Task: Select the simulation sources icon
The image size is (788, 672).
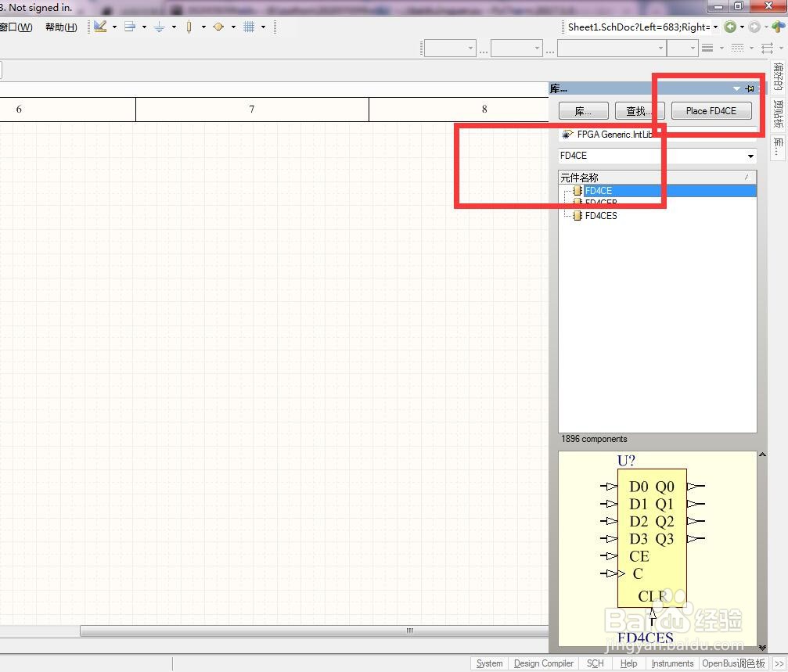Action: point(218,27)
